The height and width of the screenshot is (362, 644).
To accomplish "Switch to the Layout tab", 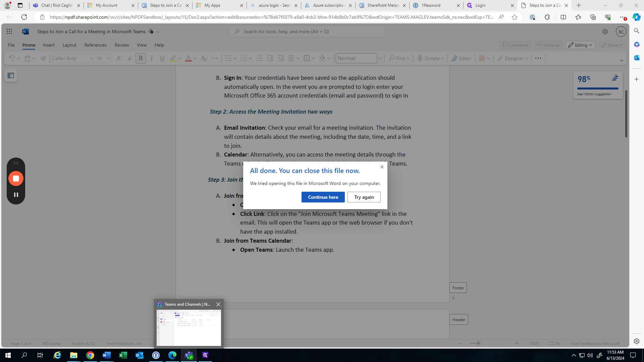I will [x=69, y=45].
